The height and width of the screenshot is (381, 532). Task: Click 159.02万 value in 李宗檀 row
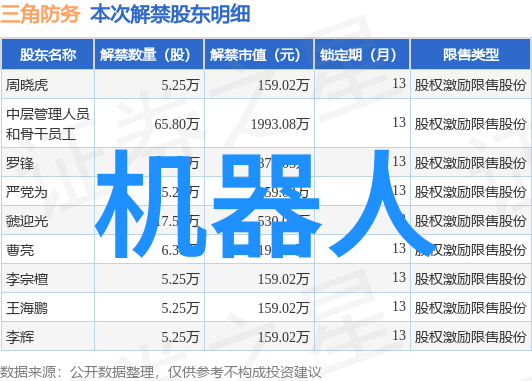pyautogui.click(x=283, y=280)
